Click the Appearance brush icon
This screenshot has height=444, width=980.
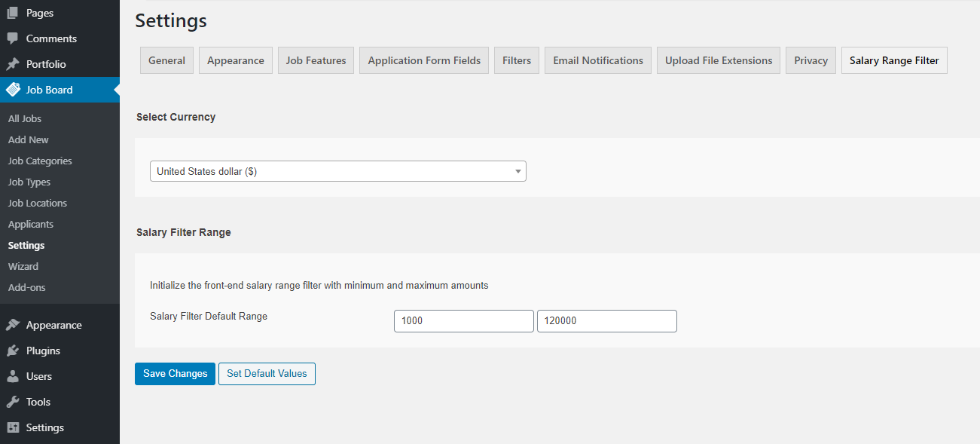[14, 324]
